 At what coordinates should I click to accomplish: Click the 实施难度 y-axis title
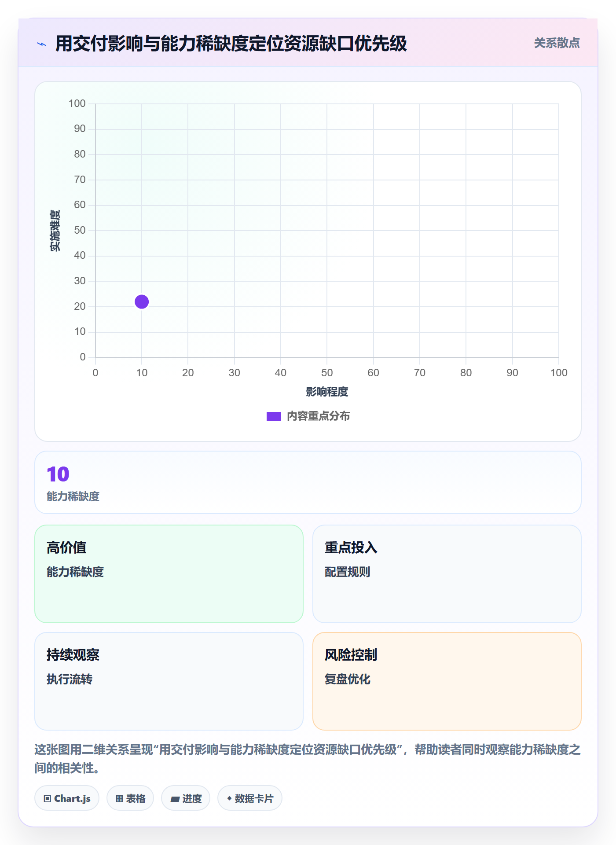tap(55, 231)
